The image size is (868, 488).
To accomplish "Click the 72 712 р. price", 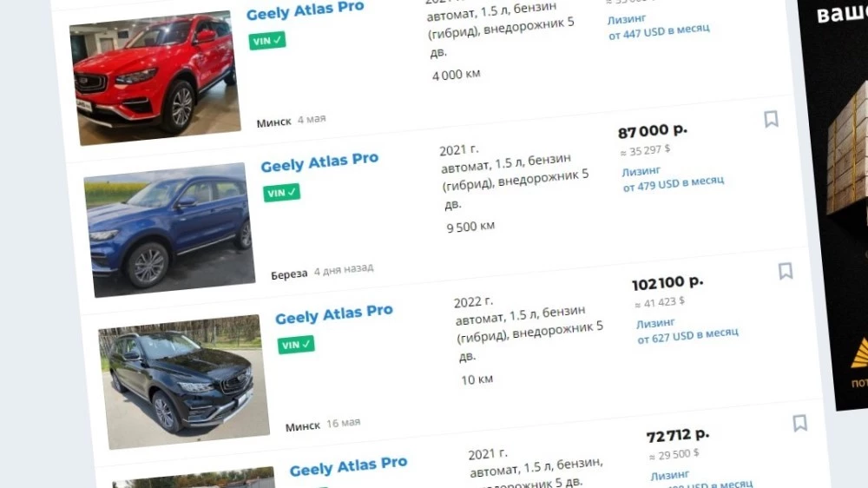I will tap(678, 435).
